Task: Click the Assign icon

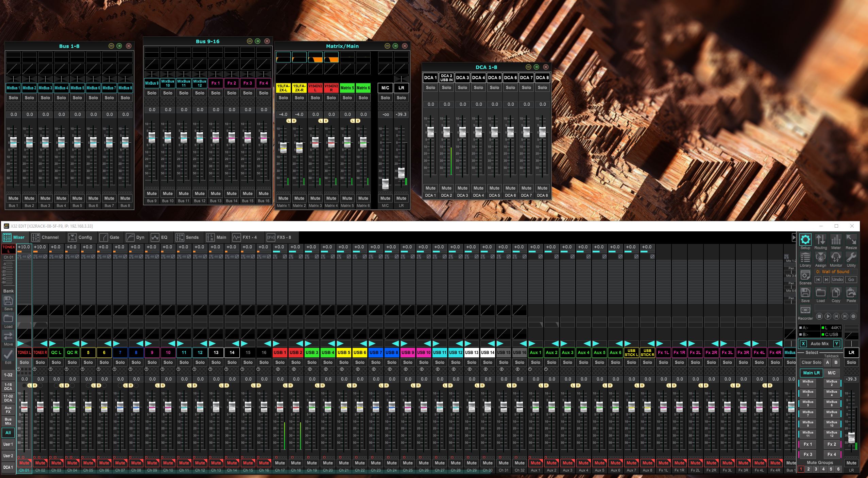Action: click(820, 258)
